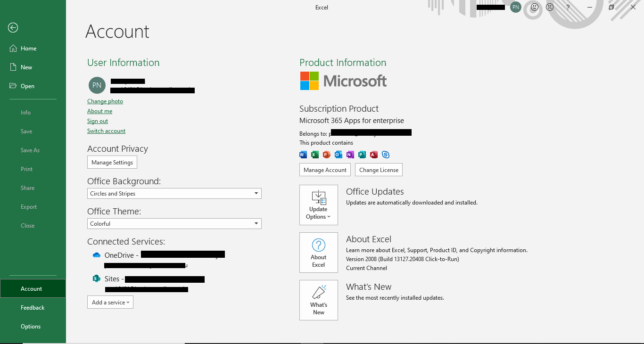
Task: Click the smiley face feedback icon
Action: point(535,7)
